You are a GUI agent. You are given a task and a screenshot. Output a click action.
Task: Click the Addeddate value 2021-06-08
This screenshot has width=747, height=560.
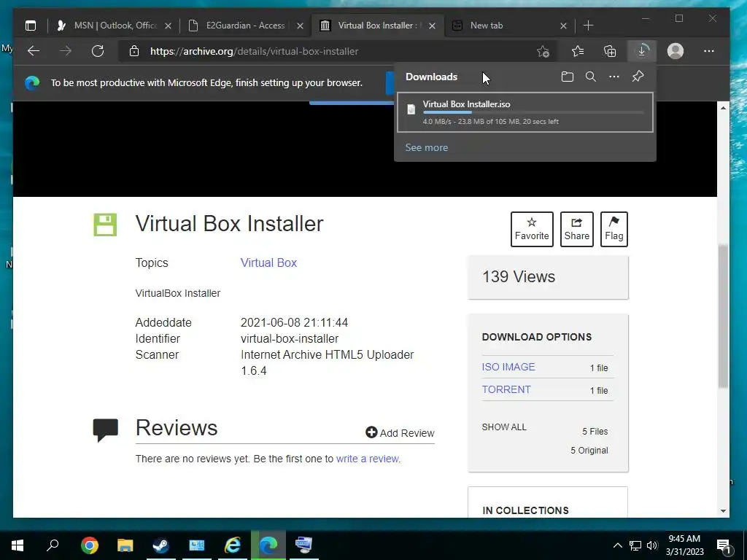point(295,322)
